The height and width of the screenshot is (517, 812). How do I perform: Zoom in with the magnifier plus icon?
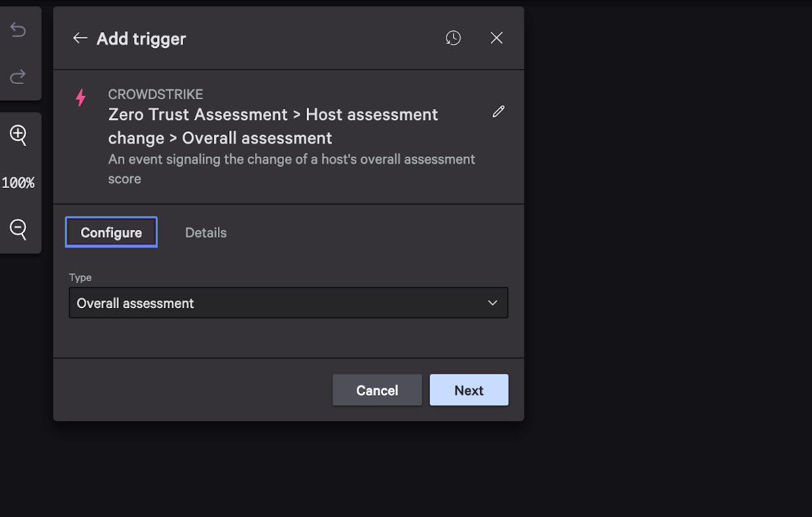click(x=18, y=135)
